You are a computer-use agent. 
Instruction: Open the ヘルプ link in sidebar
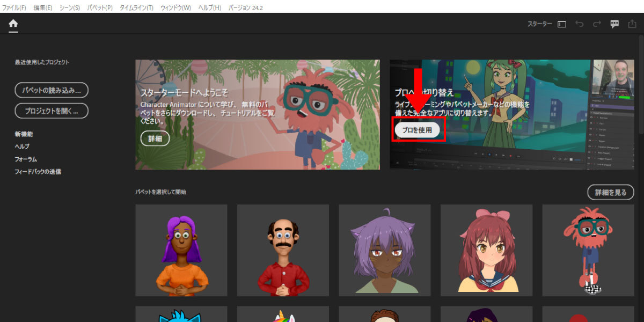[x=22, y=147]
